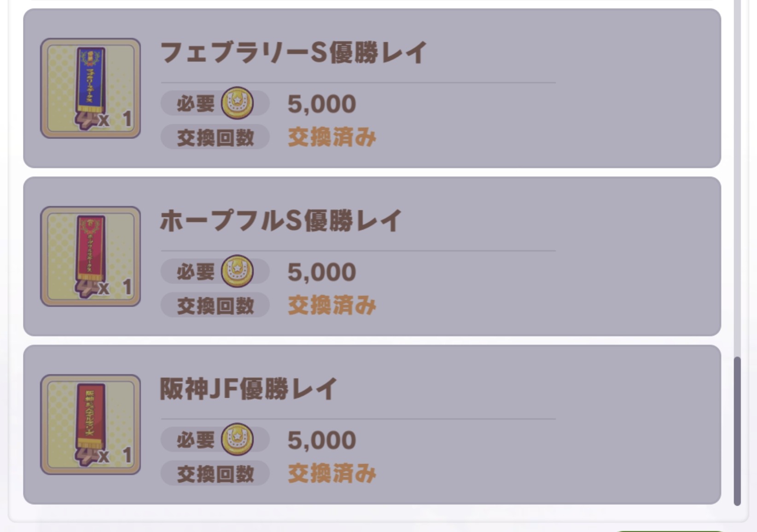Click the 5,000 cost of ホープフルS優勝レイ

point(321,272)
